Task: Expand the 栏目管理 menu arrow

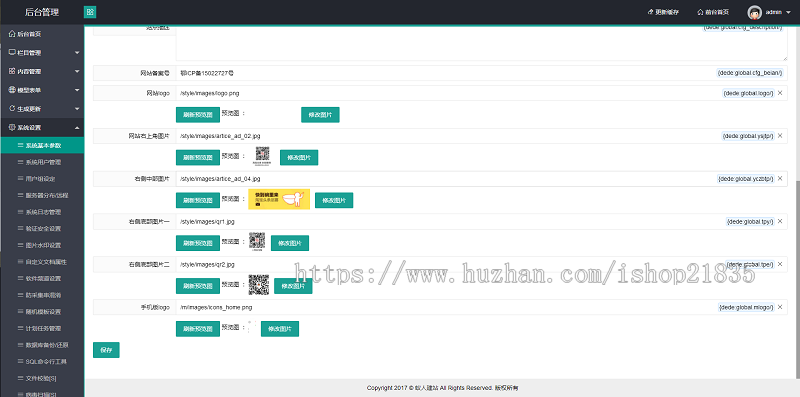Action: coord(77,53)
